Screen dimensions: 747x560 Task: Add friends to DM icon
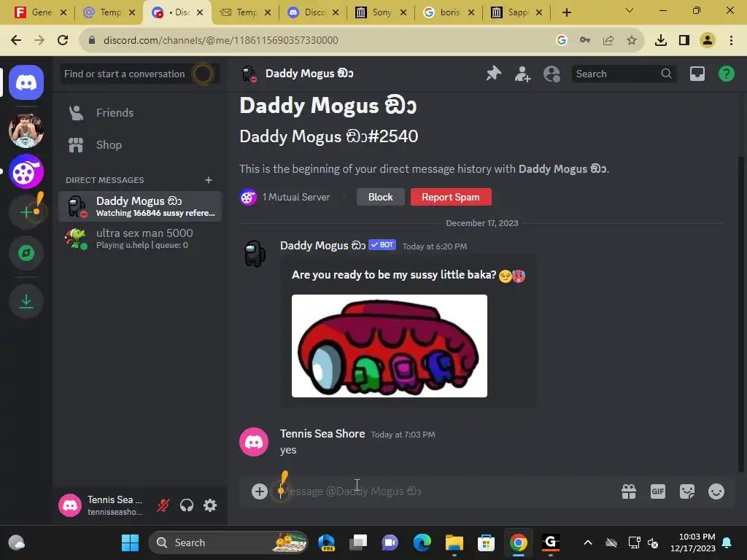tap(522, 74)
